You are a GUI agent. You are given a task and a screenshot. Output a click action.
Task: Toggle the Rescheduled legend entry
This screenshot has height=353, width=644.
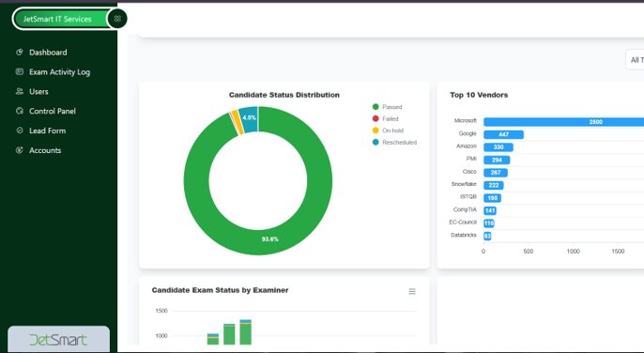pos(394,143)
